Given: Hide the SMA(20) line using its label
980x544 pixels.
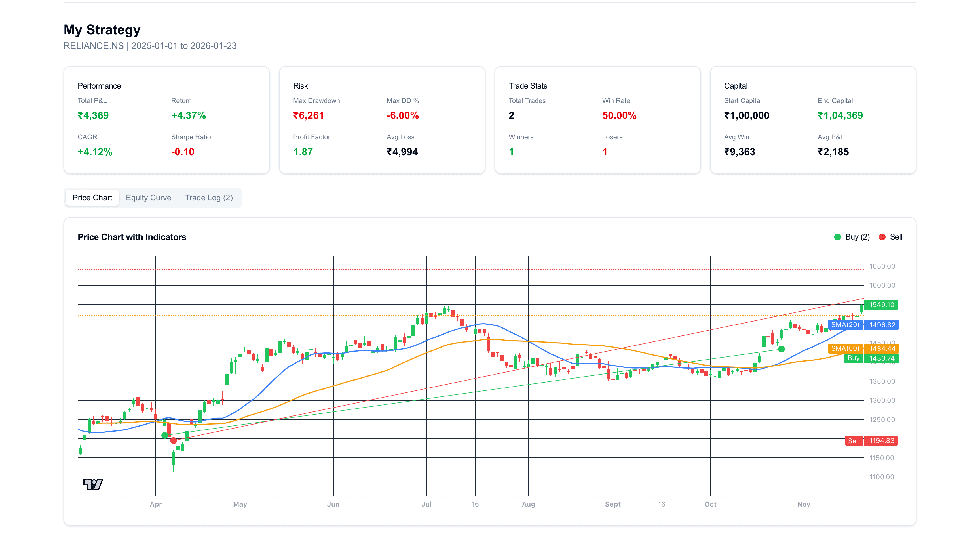Looking at the screenshot, I should pyautogui.click(x=845, y=325).
